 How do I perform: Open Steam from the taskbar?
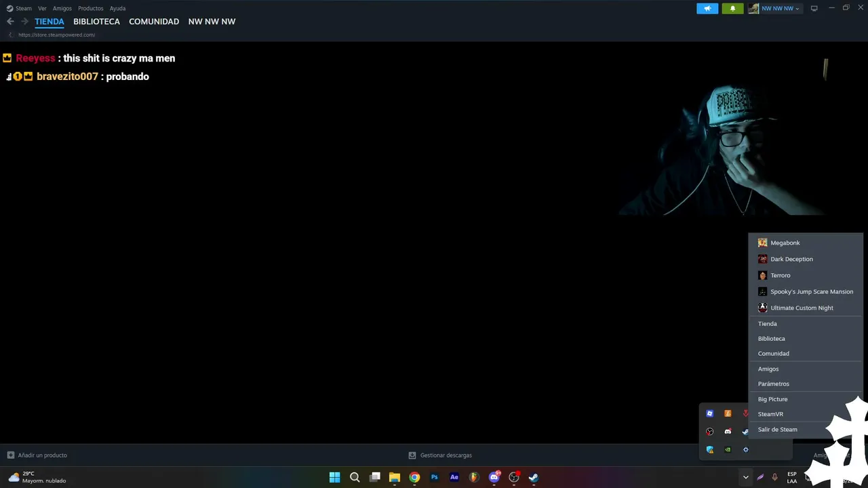pyautogui.click(x=534, y=477)
